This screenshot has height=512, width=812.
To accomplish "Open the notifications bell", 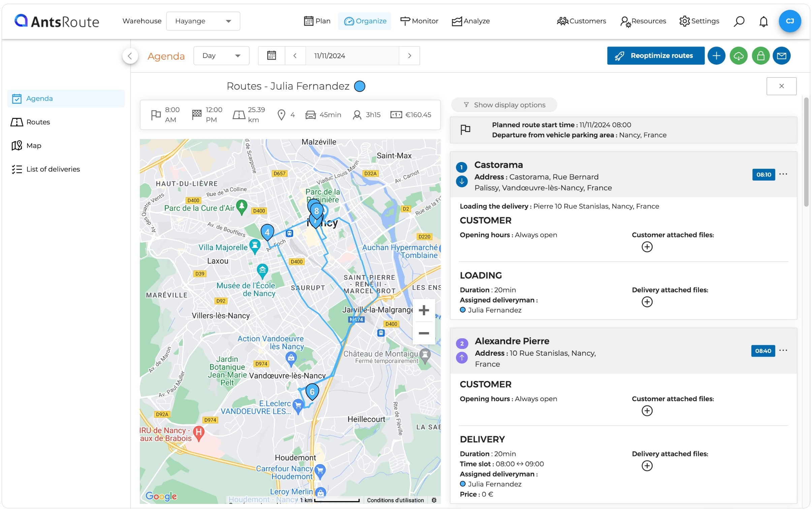I will click(763, 21).
